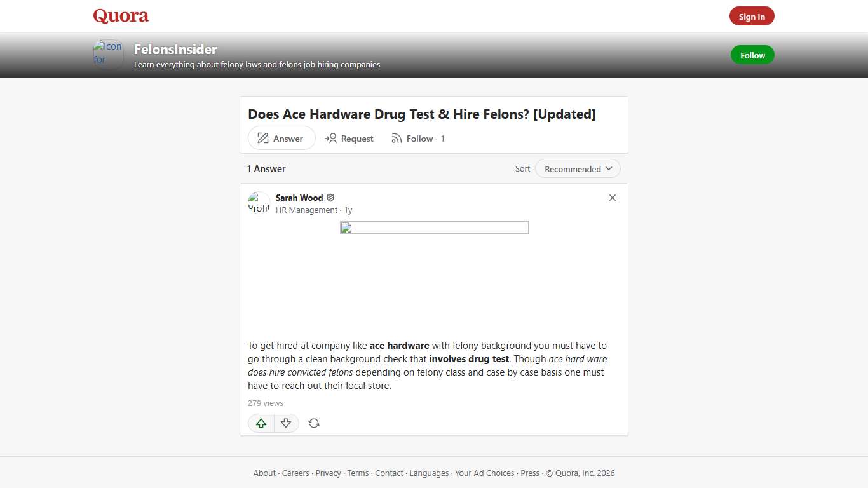Expand the broken answer image
This screenshot has width=868, height=488.
tap(434, 227)
